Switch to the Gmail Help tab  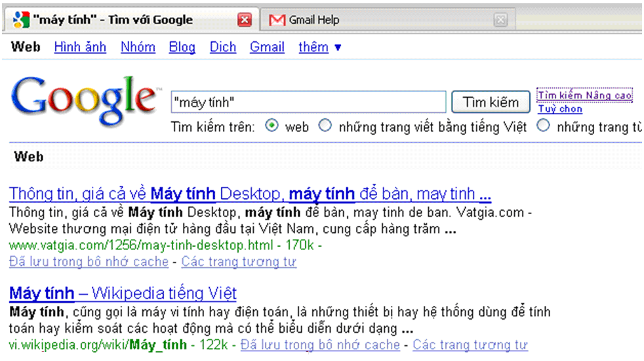(x=388, y=20)
